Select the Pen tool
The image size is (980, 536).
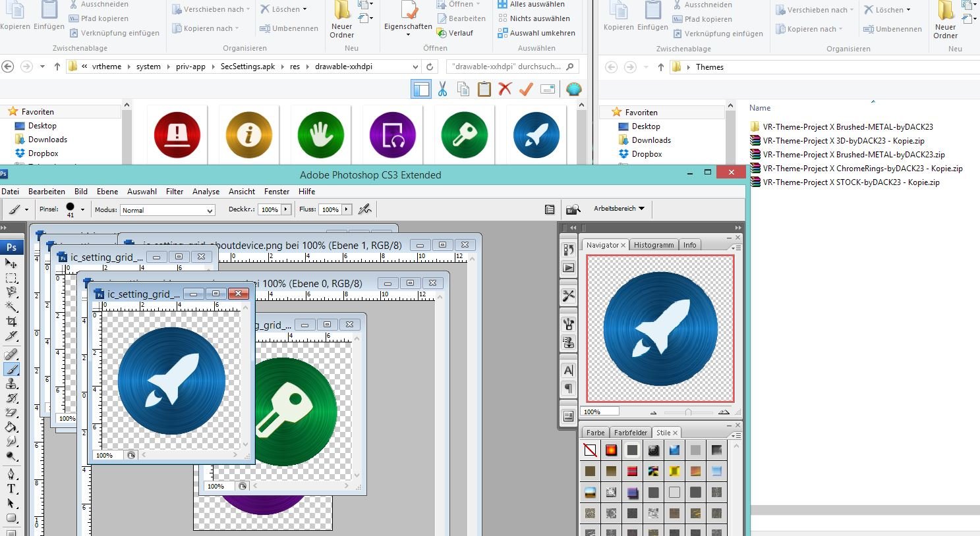click(x=11, y=474)
